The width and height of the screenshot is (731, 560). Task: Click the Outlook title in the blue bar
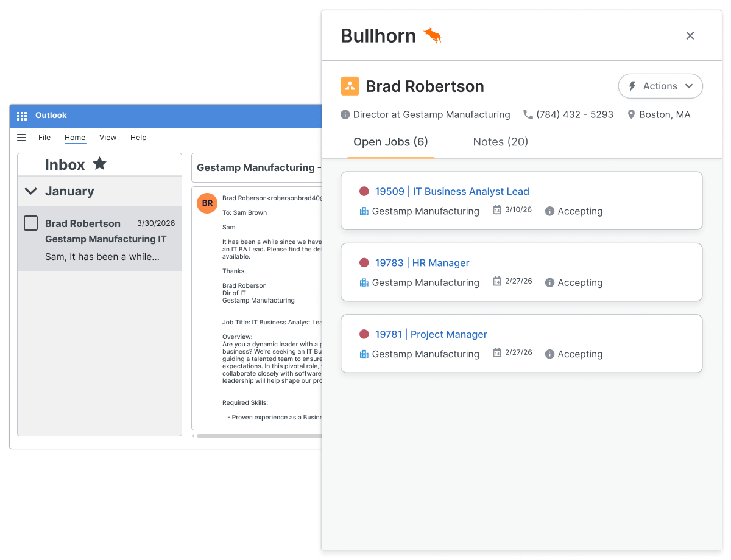coord(51,116)
